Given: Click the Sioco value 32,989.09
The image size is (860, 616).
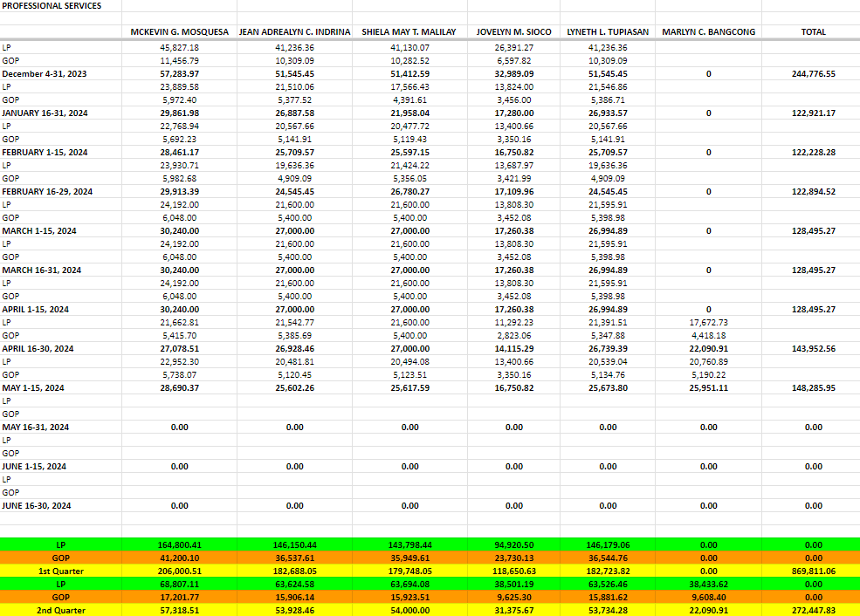Looking at the screenshot, I should (514, 74).
